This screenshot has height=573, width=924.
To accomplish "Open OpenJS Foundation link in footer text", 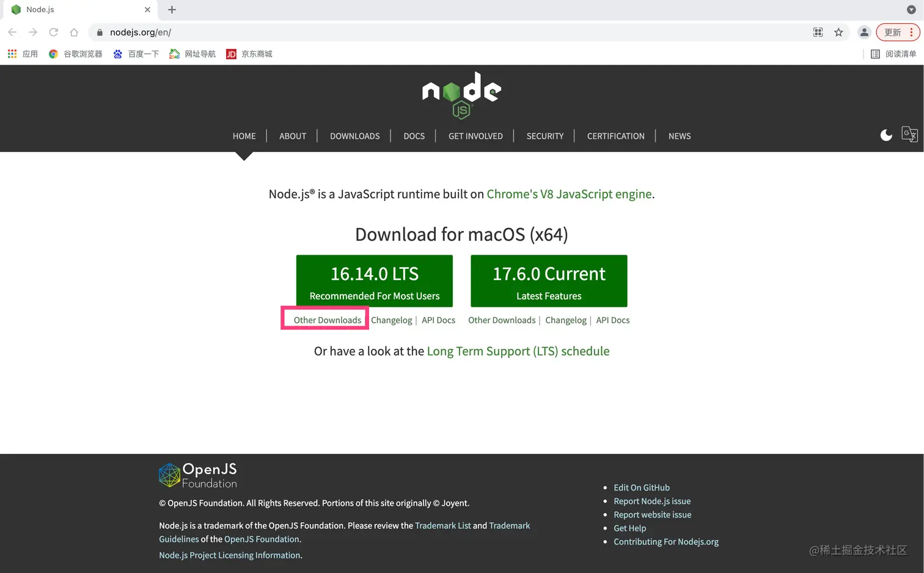I will [x=262, y=539].
